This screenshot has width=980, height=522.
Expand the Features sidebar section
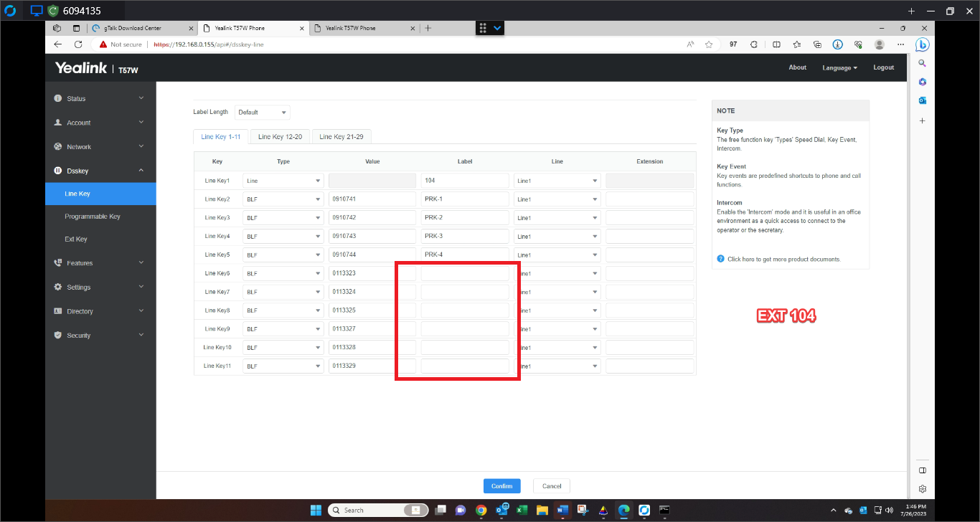100,263
